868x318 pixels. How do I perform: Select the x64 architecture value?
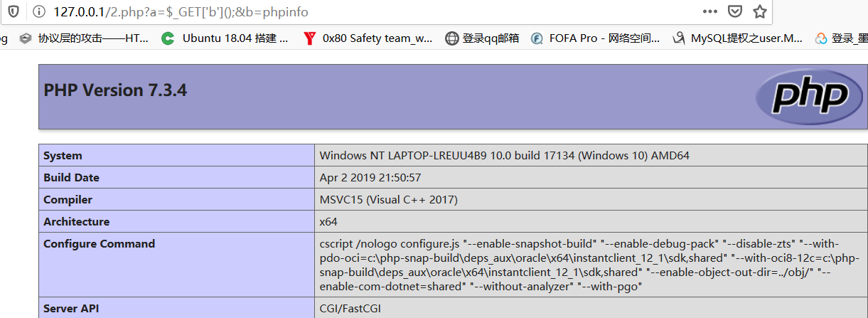click(x=328, y=222)
